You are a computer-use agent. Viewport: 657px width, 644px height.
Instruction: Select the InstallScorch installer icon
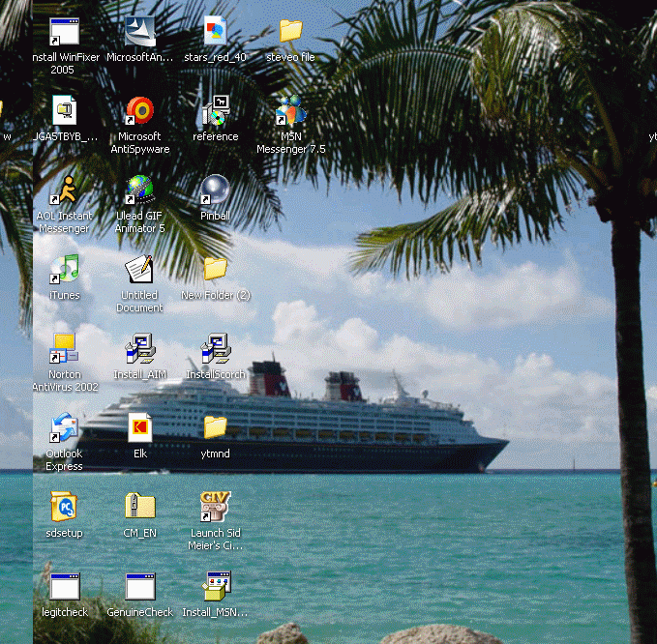point(216,348)
